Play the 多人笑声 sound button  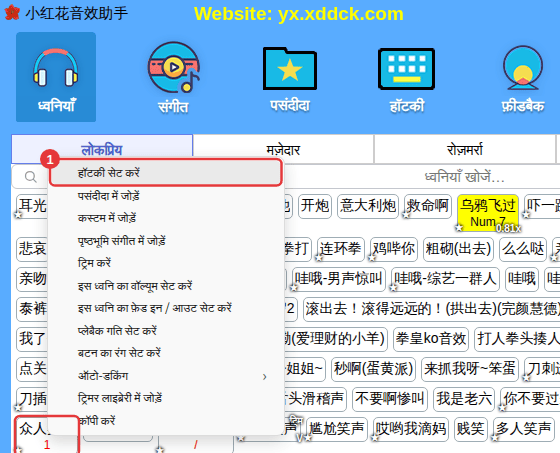524,429
